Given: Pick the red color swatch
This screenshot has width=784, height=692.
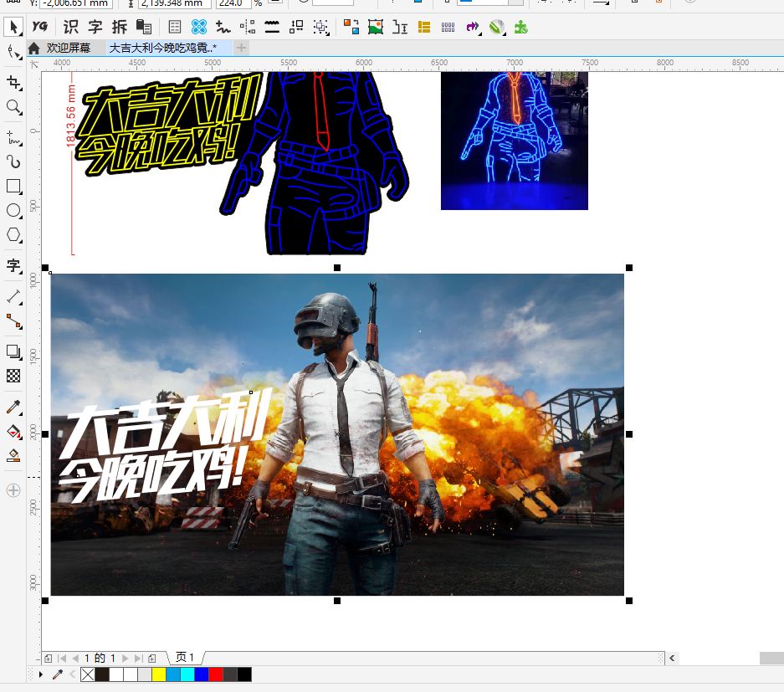Looking at the screenshot, I should 216,674.
